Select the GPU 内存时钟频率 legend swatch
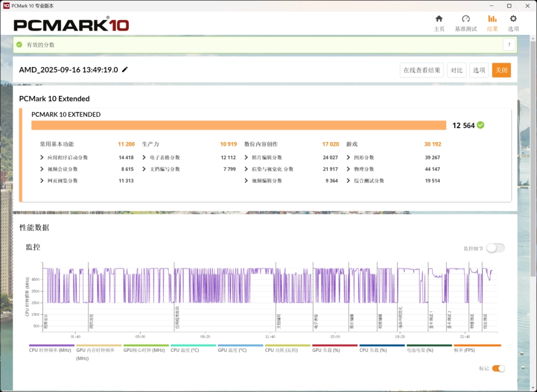Image resolution: width=537 pixels, height=392 pixels. coord(99,345)
